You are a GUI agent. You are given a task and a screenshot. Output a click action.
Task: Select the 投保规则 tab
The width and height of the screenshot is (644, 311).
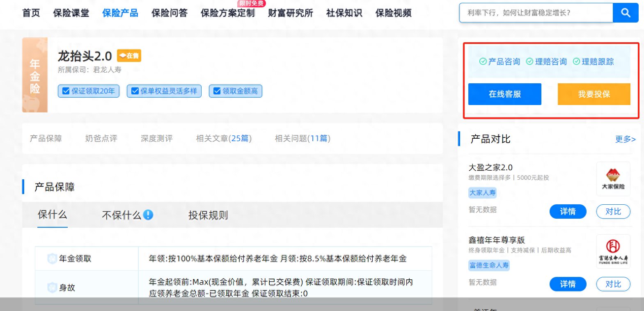[x=208, y=215]
